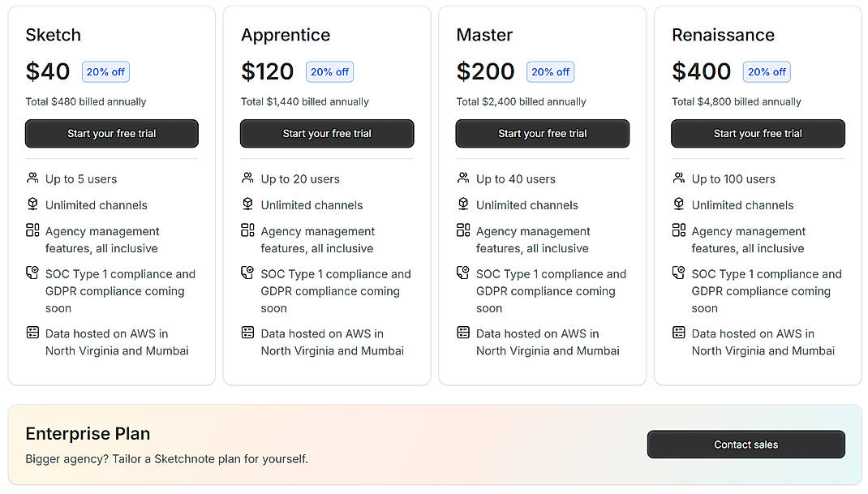This screenshot has width=868, height=494.
Task: Click the users icon on the Sketch plan
Action: pos(32,178)
